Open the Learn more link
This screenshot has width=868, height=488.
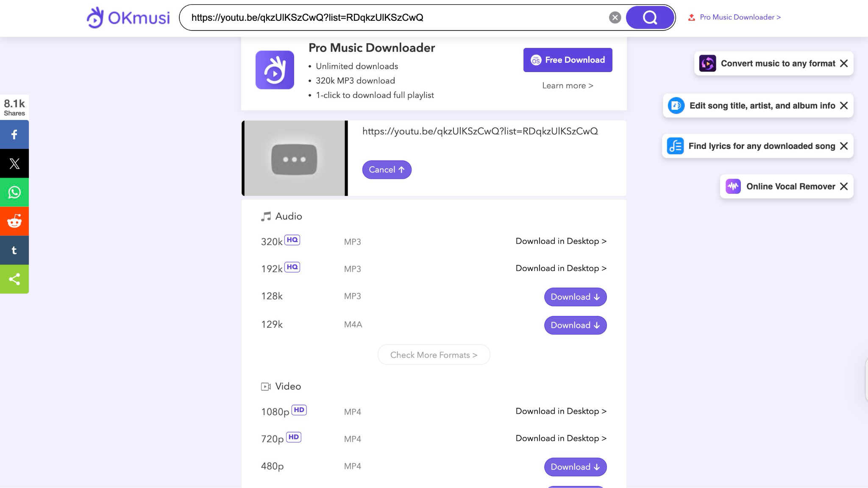[x=568, y=86]
